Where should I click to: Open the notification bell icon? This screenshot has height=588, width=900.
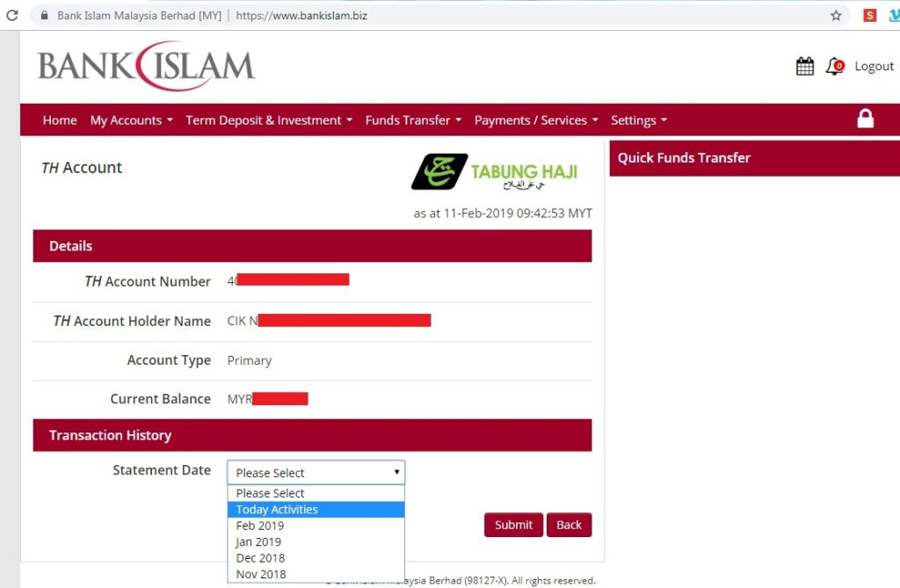tap(835, 66)
